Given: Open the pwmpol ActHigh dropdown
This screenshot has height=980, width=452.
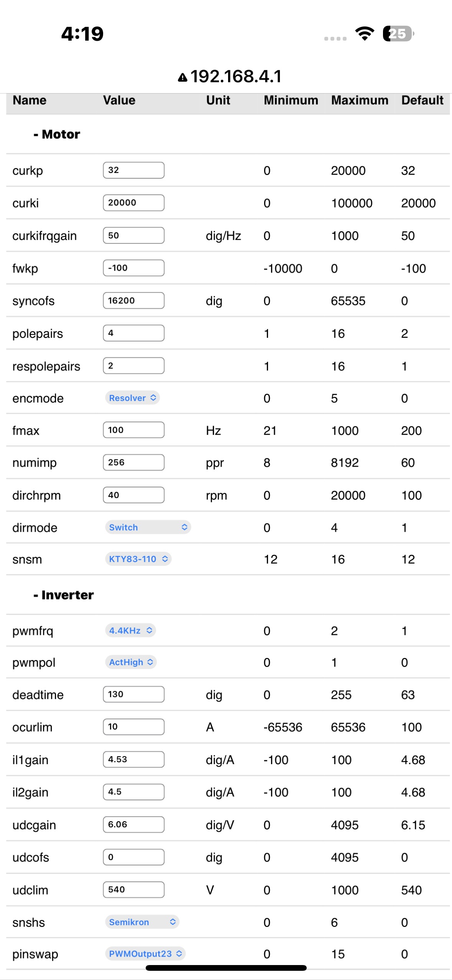Looking at the screenshot, I should click(x=131, y=662).
